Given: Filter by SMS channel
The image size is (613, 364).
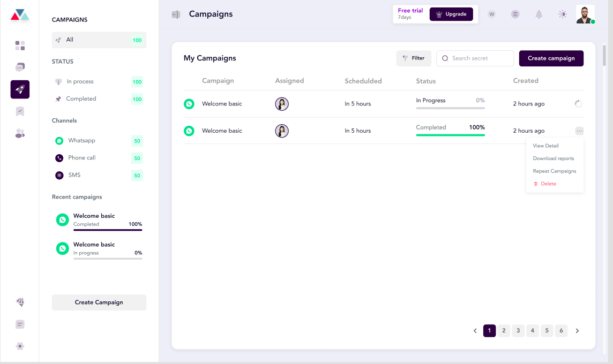Looking at the screenshot, I should (99, 175).
